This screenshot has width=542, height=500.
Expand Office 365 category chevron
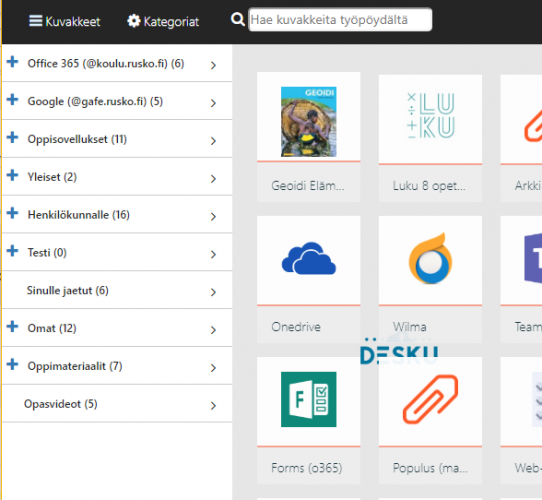click(213, 65)
